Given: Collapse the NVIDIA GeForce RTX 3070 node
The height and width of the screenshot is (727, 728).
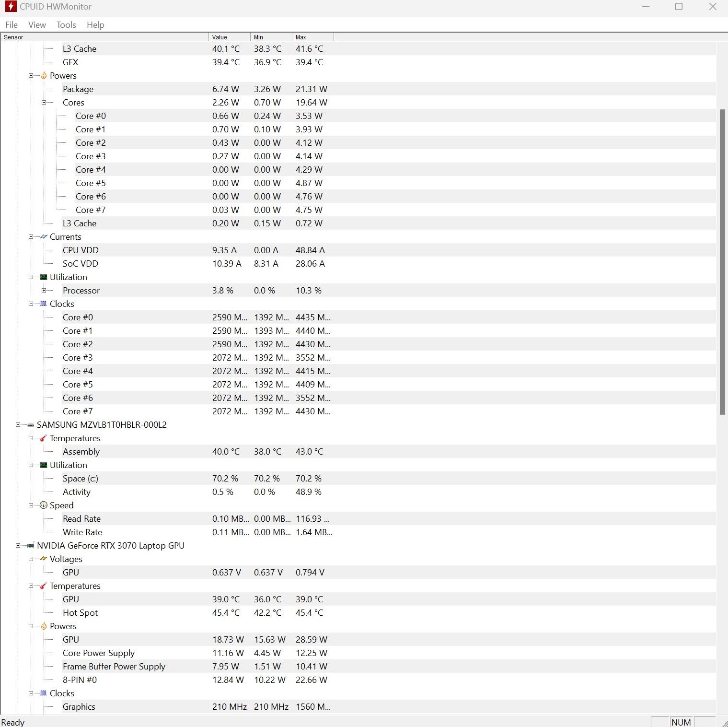Looking at the screenshot, I should tap(18, 546).
